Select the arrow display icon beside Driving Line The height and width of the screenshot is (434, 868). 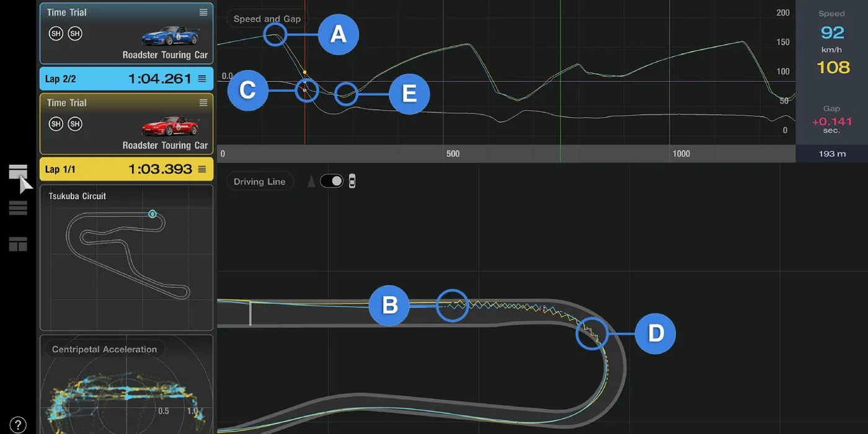pyautogui.click(x=310, y=180)
